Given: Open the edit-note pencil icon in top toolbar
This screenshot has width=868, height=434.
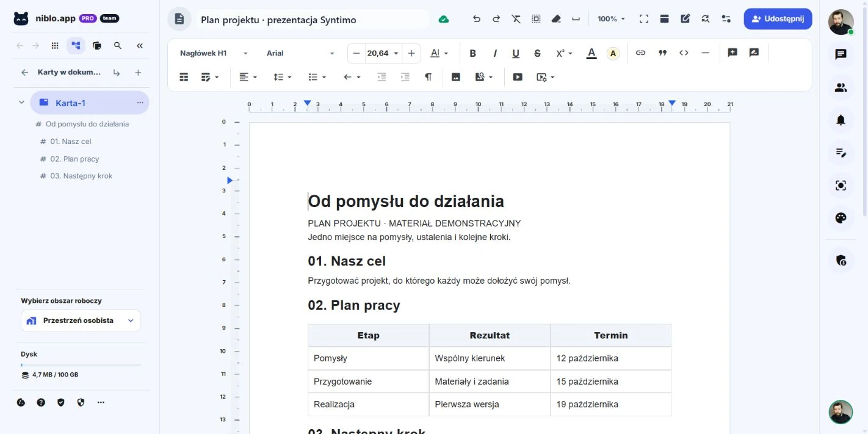Looking at the screenshot, I should (x=685, y=19).
